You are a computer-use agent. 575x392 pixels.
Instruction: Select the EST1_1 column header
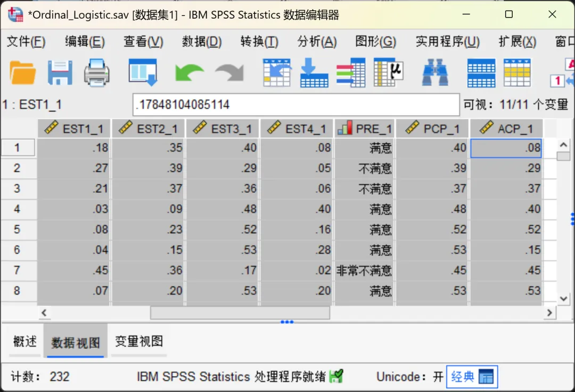pos(74,128)
